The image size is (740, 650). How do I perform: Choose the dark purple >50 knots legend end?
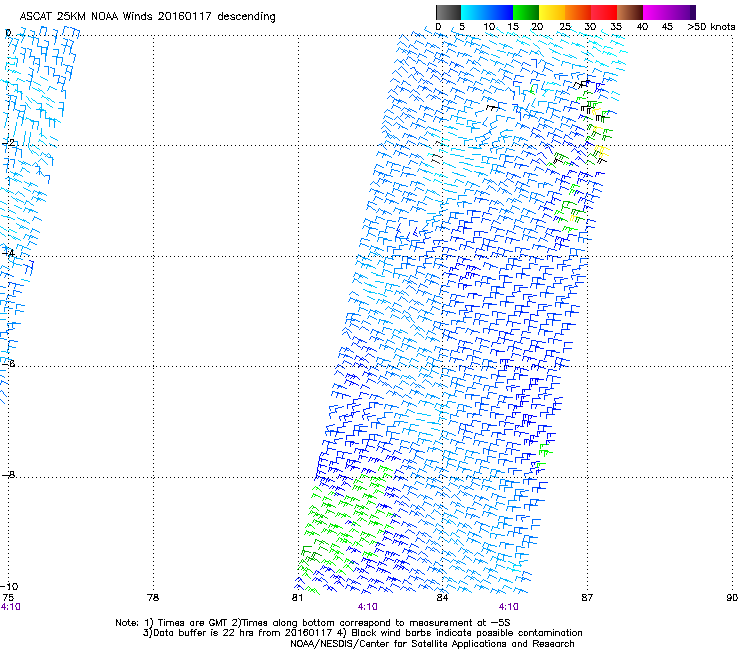(692, 12)
